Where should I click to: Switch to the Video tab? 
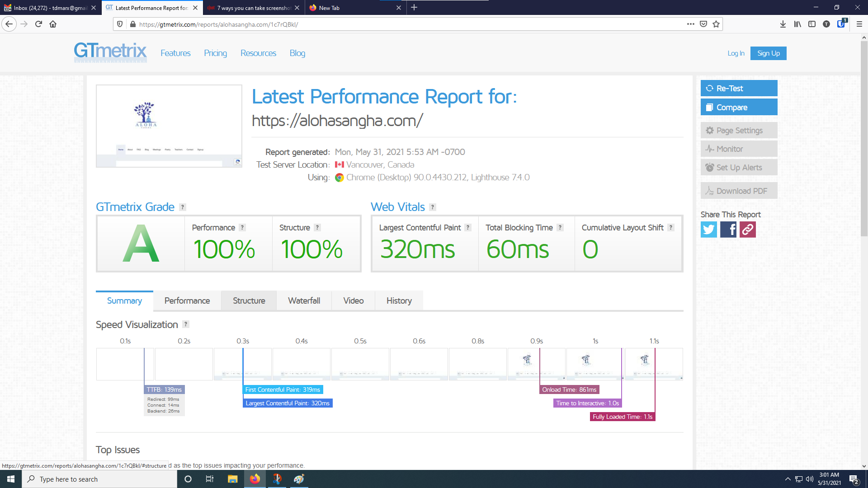(x=354, y=300)
